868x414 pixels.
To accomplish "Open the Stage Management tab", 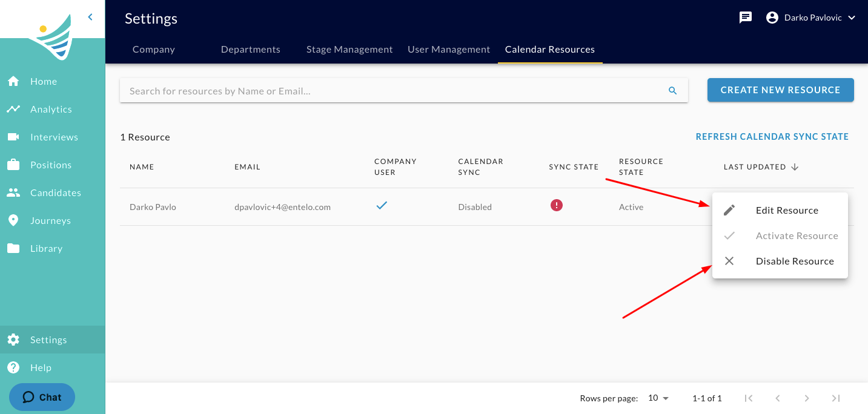I will click(x=350, y=50).
